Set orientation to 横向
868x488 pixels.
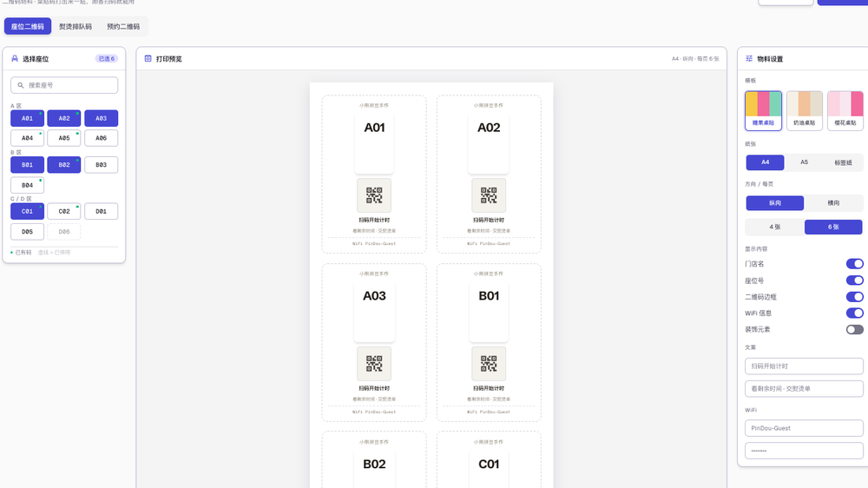click(x=833, y=202)
